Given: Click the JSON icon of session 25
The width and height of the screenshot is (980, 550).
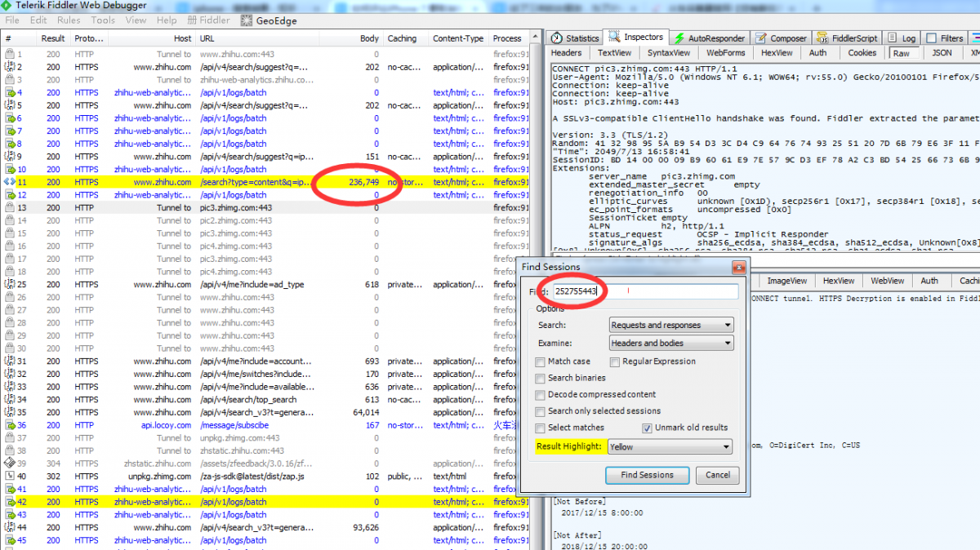Looking at the screenshot, I should click(9, 285).
